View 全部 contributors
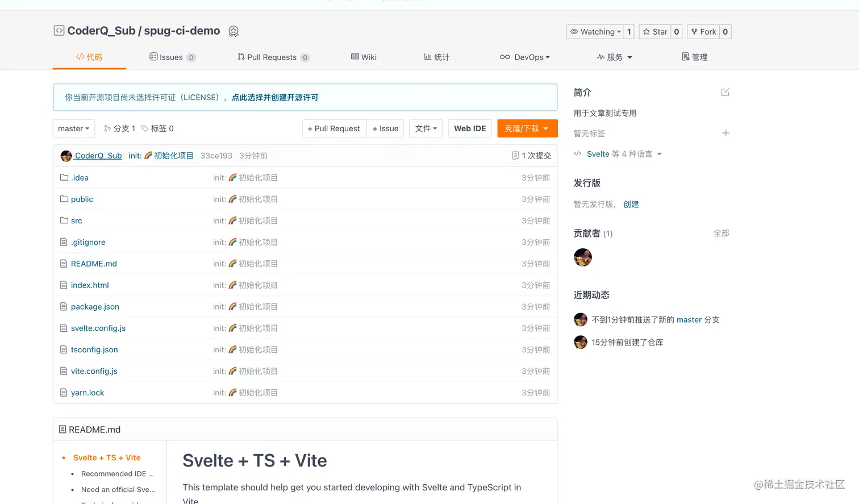 point(722,234)
